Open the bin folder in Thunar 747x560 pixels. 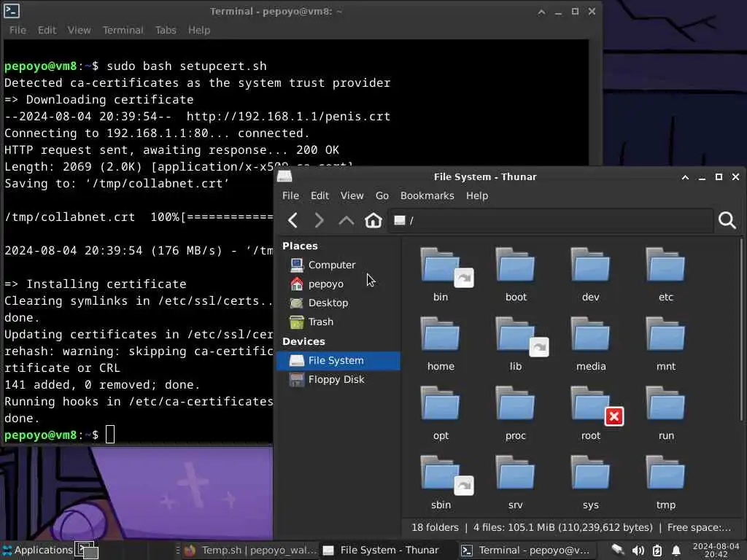tap(441, 274)
